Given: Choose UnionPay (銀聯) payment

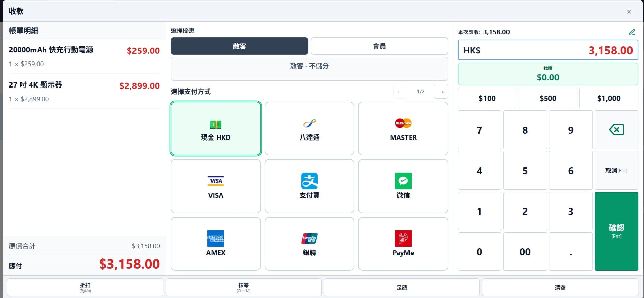Looking at the screenshot, I should (309, 244).
